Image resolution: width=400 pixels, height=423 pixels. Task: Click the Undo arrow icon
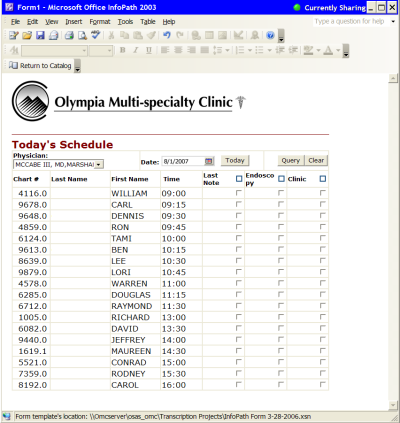pos(167,35)
